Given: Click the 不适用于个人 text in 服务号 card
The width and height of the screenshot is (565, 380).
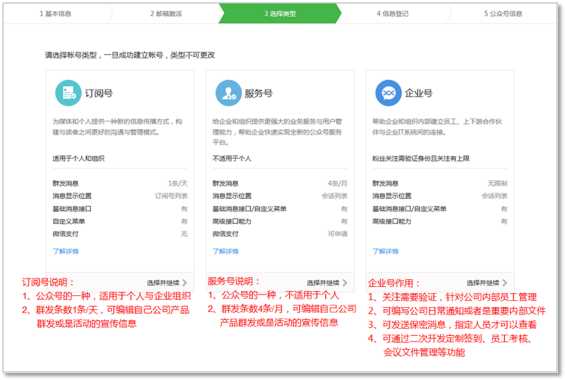Looking at the screenshot, I should pyautogui.click(x=232, y=158).
